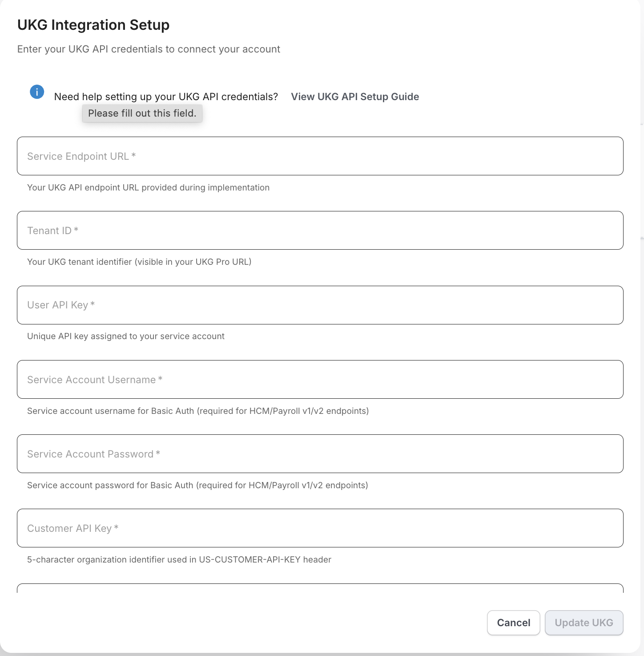Open the View UKG API Setup Guide link
644x656 pixels.
355,97
